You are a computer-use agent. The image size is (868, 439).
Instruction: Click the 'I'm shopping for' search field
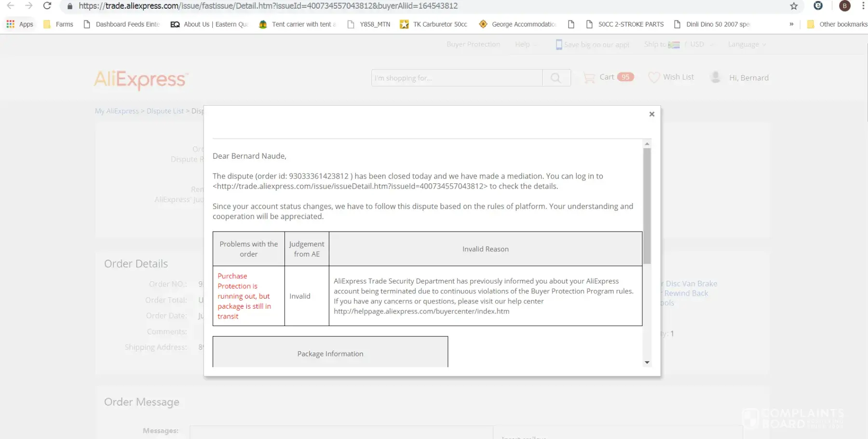coord(456,78)
